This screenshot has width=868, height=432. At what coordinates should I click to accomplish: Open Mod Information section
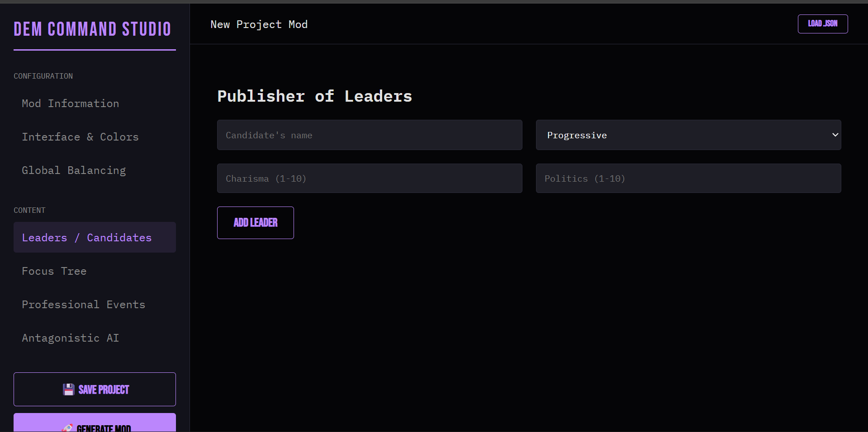click(x=95, y=103)
